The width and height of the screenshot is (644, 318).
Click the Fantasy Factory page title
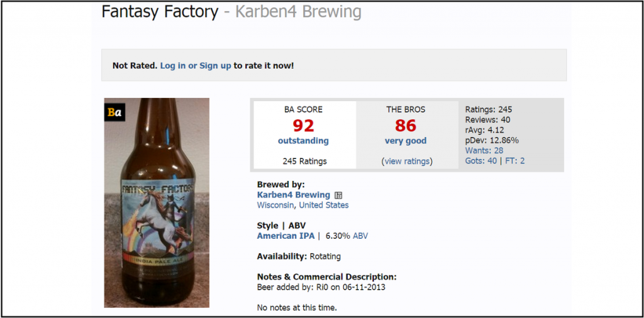160,11
